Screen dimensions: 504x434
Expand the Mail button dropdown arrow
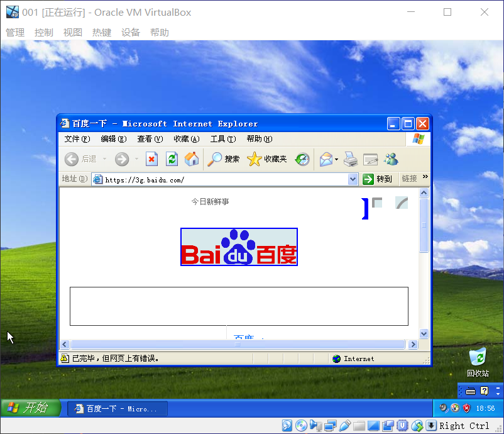[337, 160]
